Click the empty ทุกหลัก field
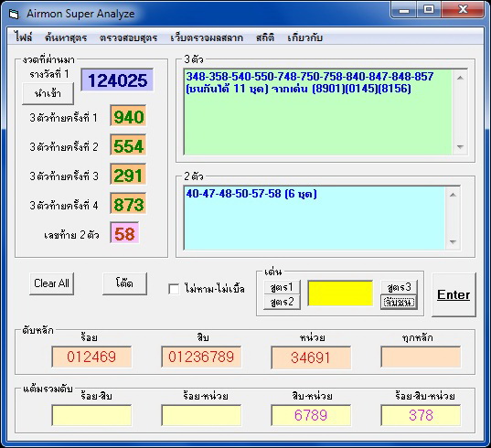Image resolution: width=491 pixels, height=448 pixels. (x=421, y=357)
